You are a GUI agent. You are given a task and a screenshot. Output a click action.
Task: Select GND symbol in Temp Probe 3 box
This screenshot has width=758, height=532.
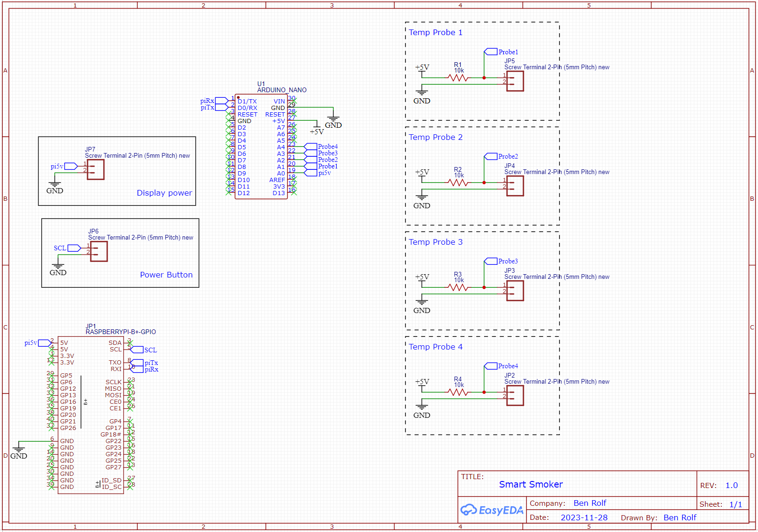pos(422,305)
